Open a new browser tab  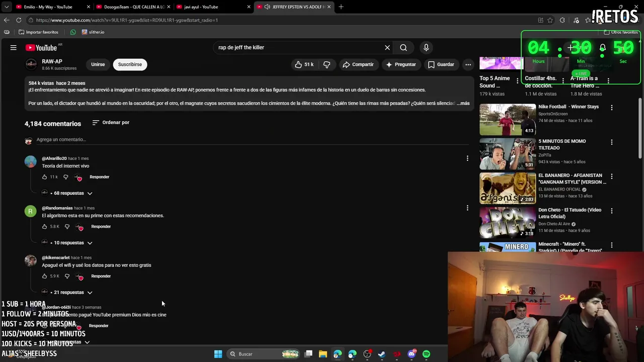(341, 7)
